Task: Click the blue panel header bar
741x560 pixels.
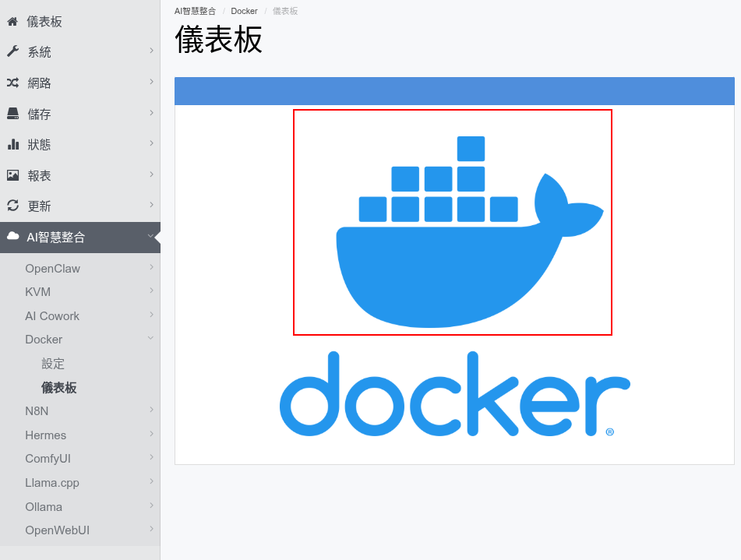Action: (x=454, y=90)
